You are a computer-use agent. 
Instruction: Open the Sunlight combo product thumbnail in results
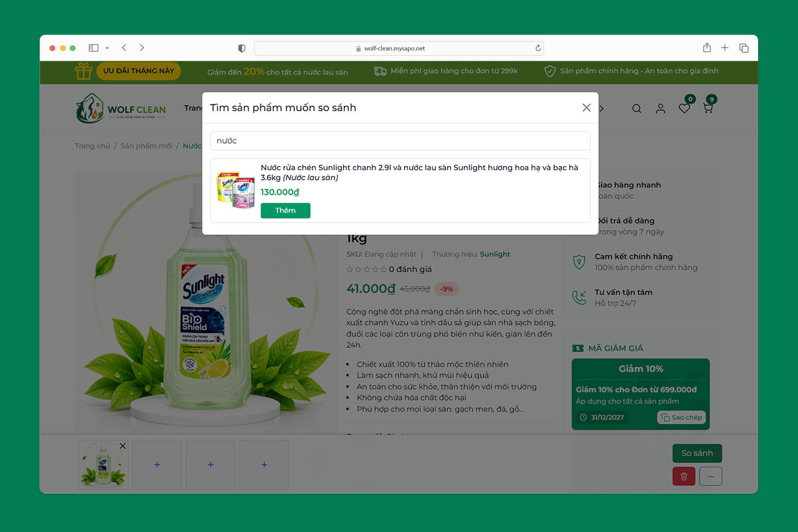[236, 190]
